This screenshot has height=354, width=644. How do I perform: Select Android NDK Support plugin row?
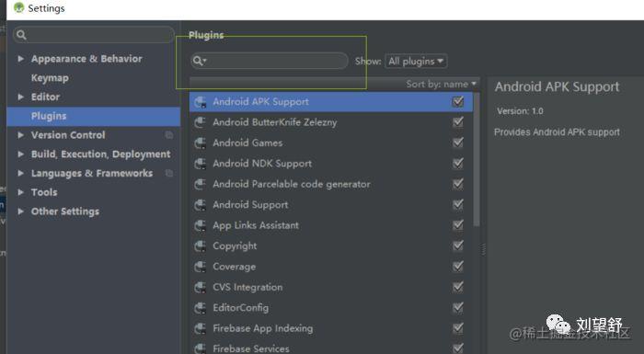[331, 164]
